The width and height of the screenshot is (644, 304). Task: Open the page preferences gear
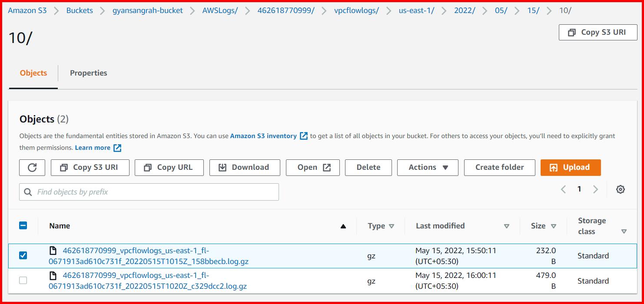point(621,189)
